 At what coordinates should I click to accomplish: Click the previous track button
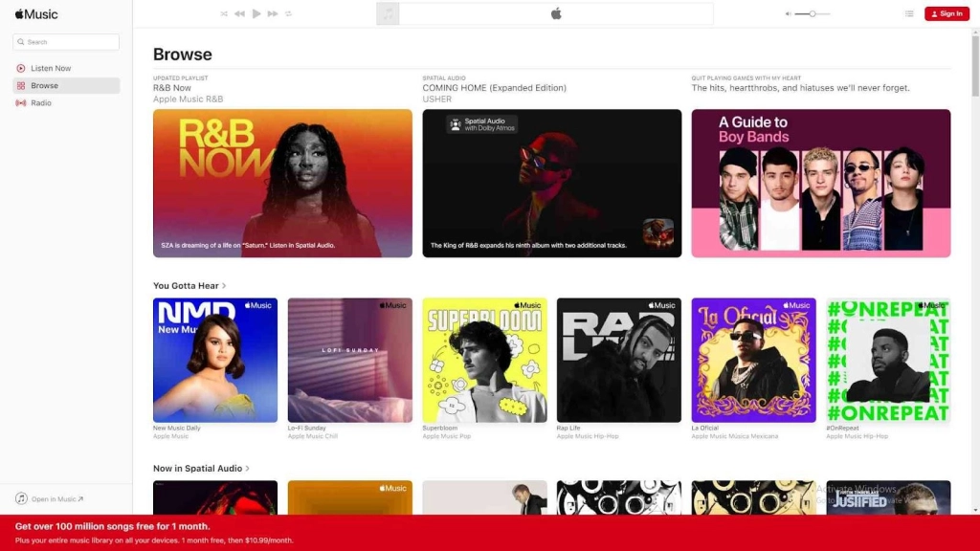(x=239, y=13)
